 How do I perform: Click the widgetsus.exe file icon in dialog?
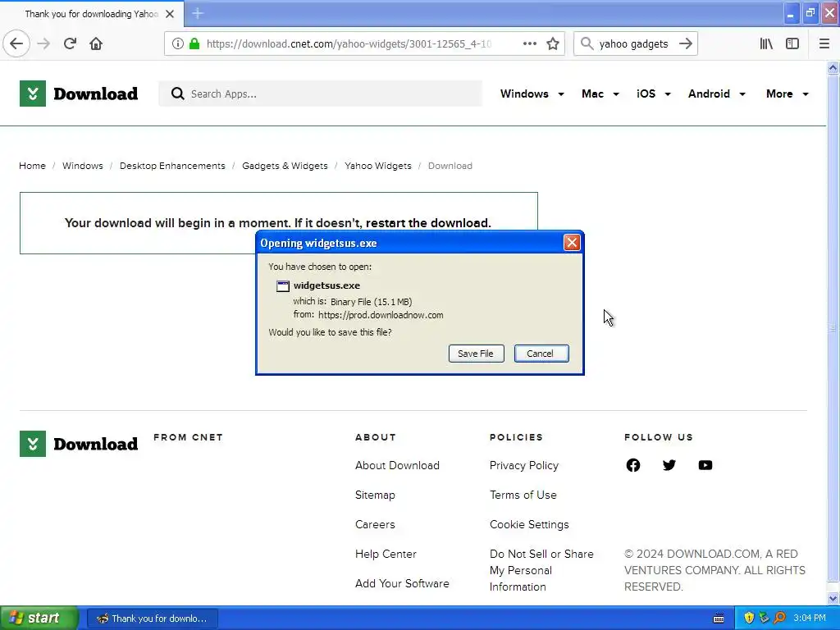(282, 286)
